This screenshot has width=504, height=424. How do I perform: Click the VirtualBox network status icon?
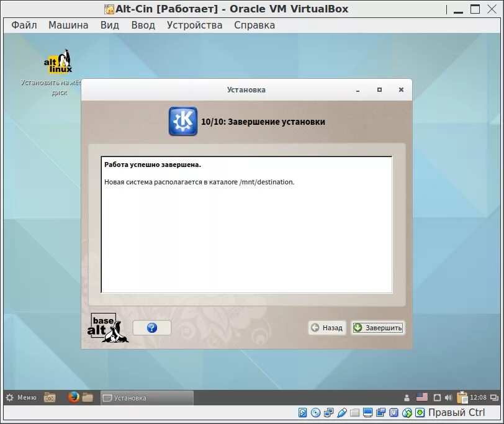(328, 413)
